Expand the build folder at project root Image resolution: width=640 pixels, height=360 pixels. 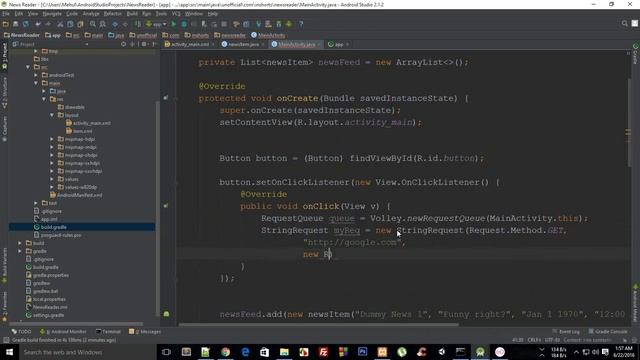coord(20,243)
